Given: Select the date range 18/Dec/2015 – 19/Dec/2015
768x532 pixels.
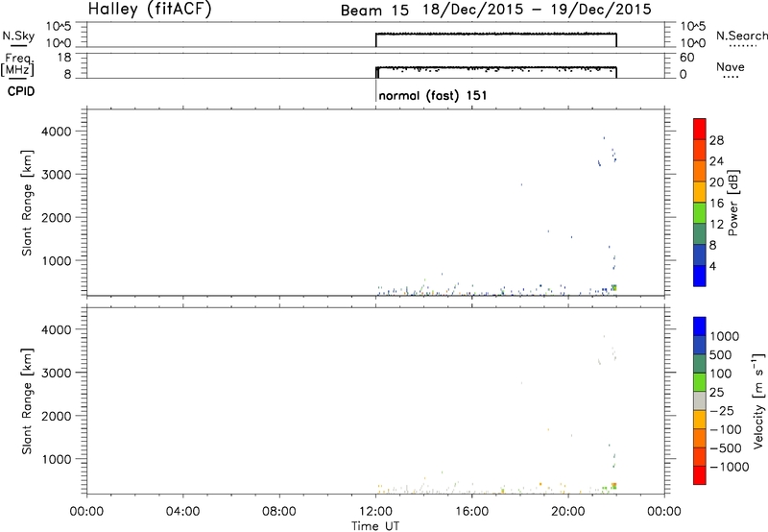Looking at the screenshot, I should [538, 10].
